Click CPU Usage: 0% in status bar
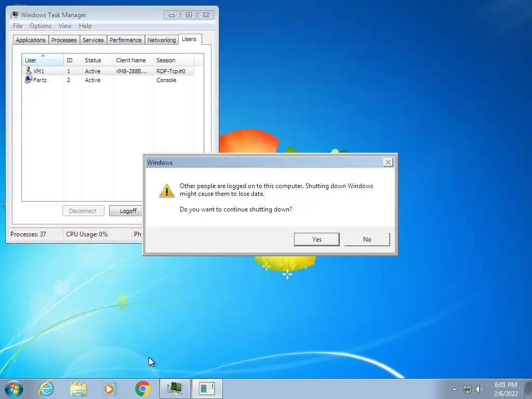Screen dimensions: 532x399 click(x=87, y=234)
